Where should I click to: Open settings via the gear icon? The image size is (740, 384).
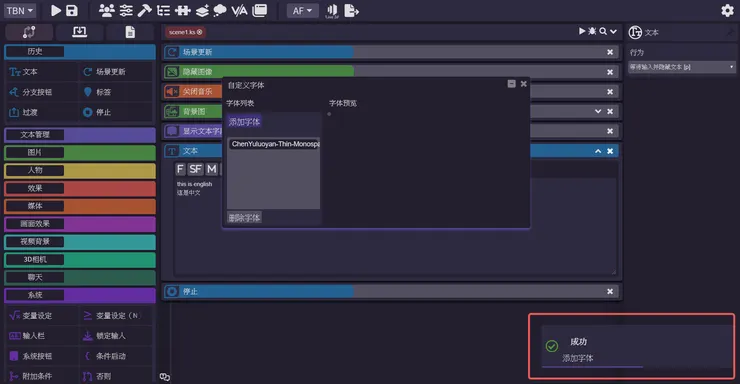click(727, 10)
